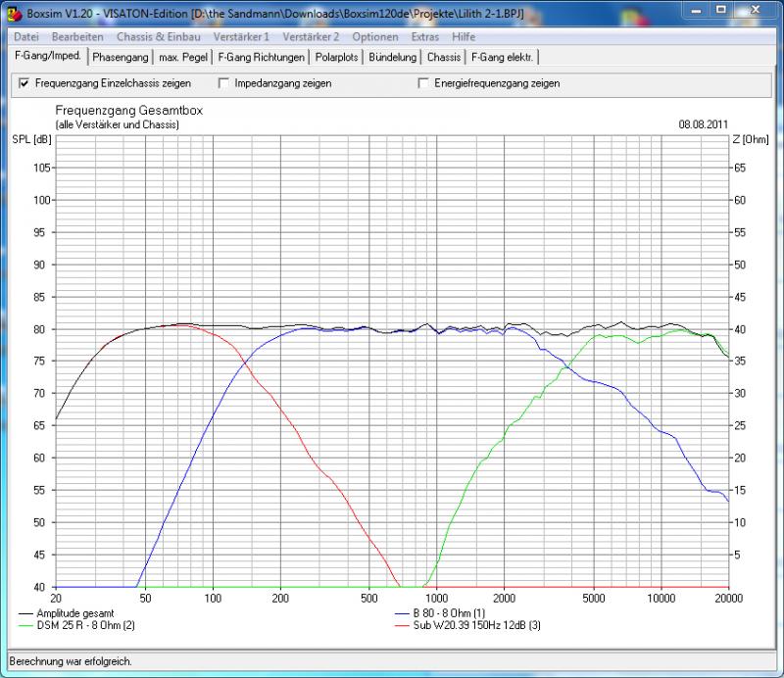
Task: Select the max. Pegel tab
Action: (183, 58)
